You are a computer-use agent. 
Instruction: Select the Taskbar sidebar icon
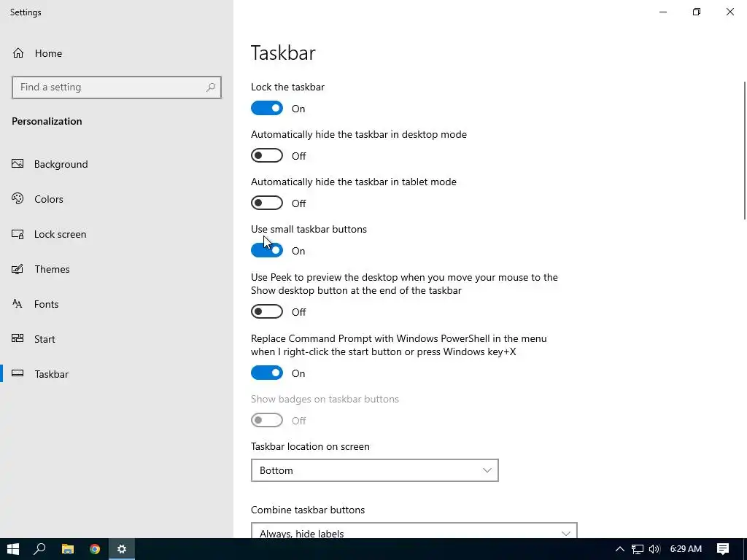coord(18,373)
